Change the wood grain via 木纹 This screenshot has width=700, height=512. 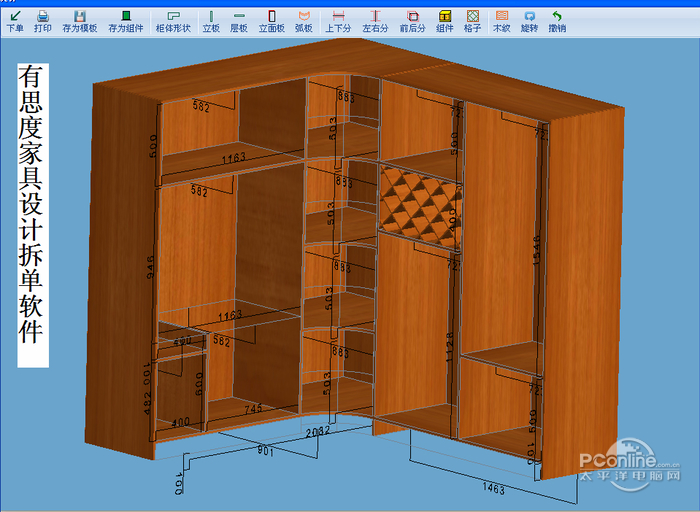(501, 21)
